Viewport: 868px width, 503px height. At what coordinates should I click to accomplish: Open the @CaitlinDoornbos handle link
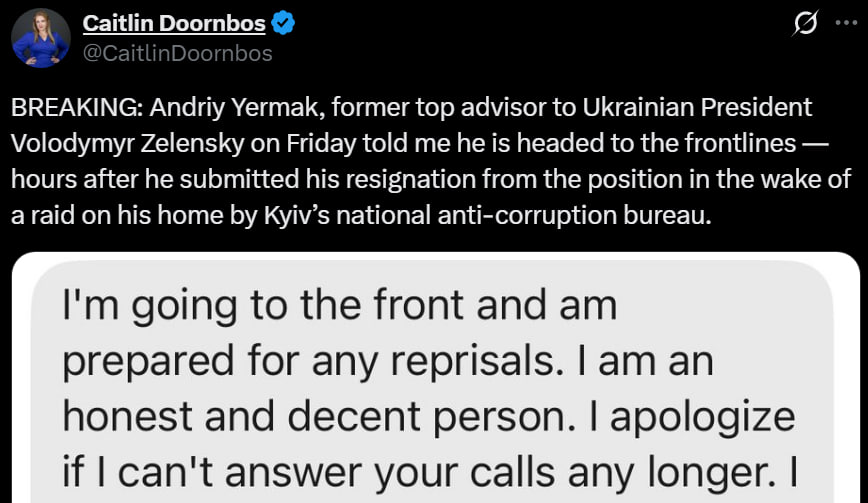coord(177,54)
